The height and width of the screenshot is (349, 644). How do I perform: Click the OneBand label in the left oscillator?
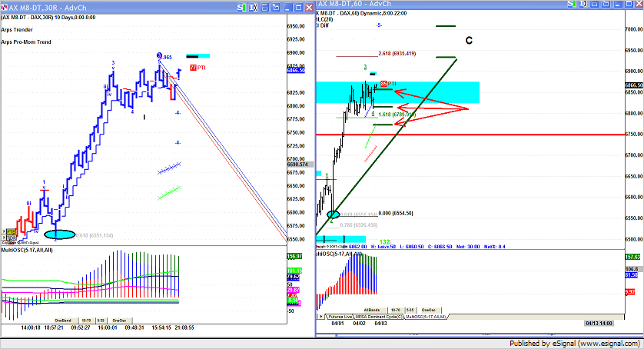tap(63, 320)
